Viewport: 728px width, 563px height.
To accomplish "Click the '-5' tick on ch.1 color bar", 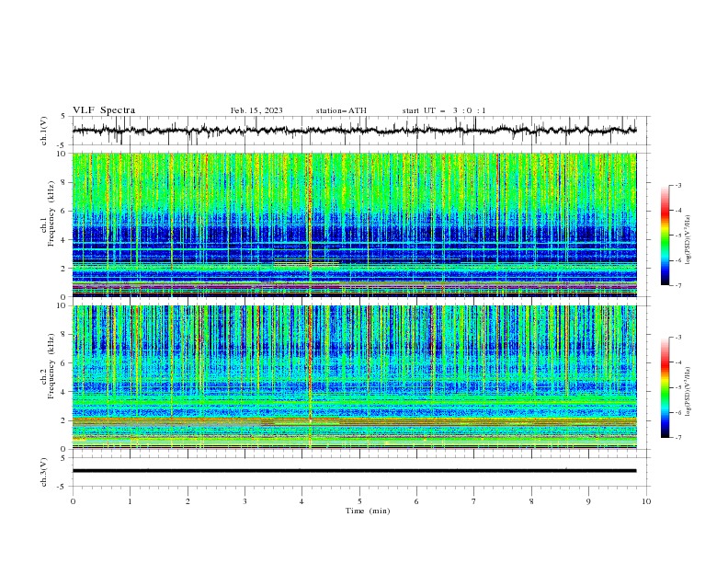I will click(678, 236).
